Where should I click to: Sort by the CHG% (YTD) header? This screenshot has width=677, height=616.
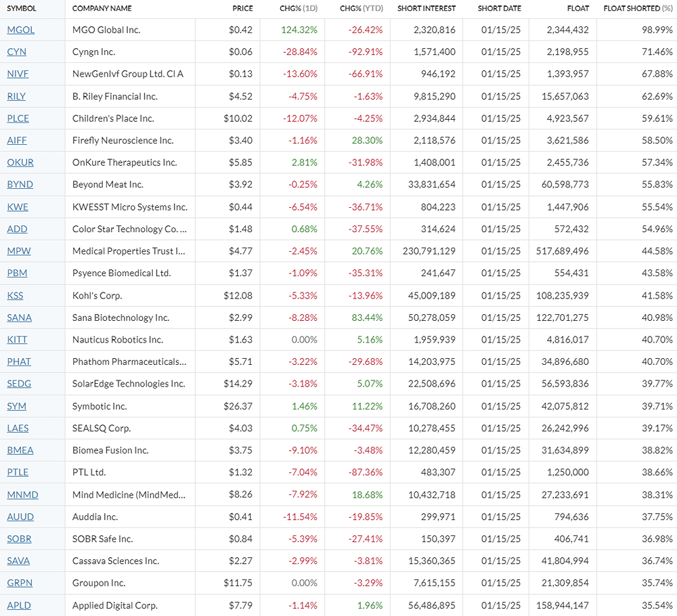pyautogui.click(x=362, y=8)
